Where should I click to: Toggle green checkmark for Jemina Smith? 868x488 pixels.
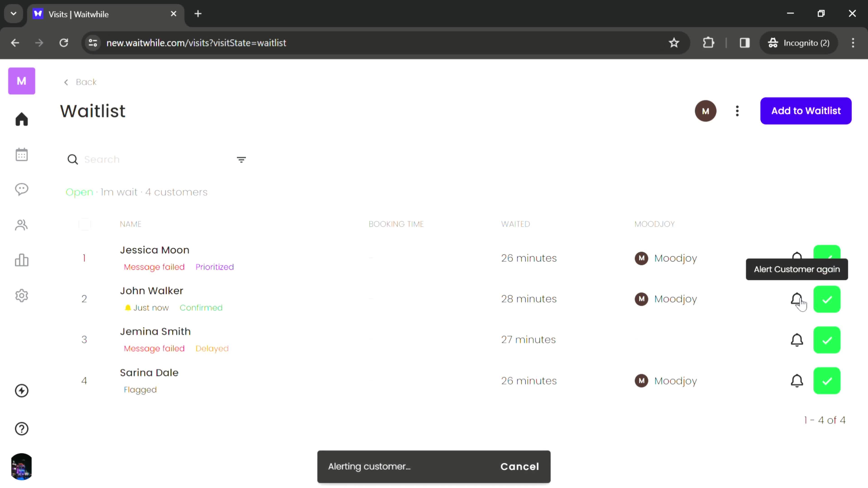[x=828, y=340]
